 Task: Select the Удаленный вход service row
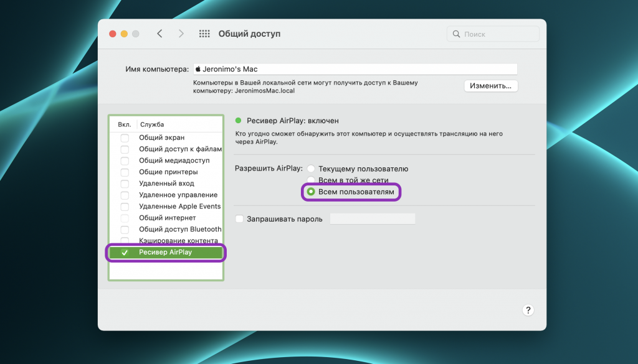coord(166,184)
